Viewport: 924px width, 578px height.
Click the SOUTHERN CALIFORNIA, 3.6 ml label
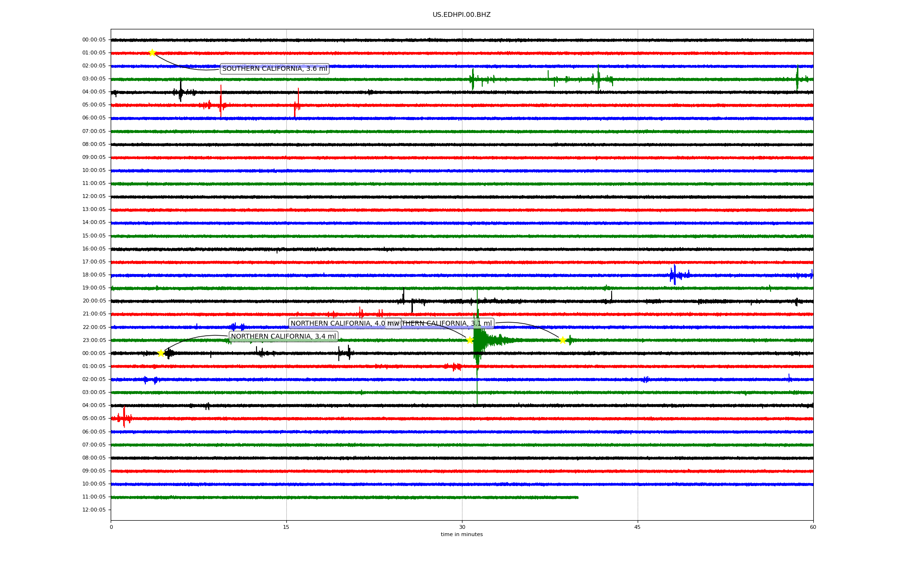(x=274, y=69)
